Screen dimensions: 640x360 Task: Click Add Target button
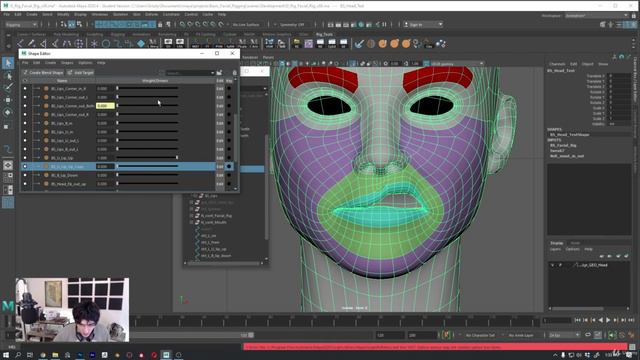click(x=80, y=73)
